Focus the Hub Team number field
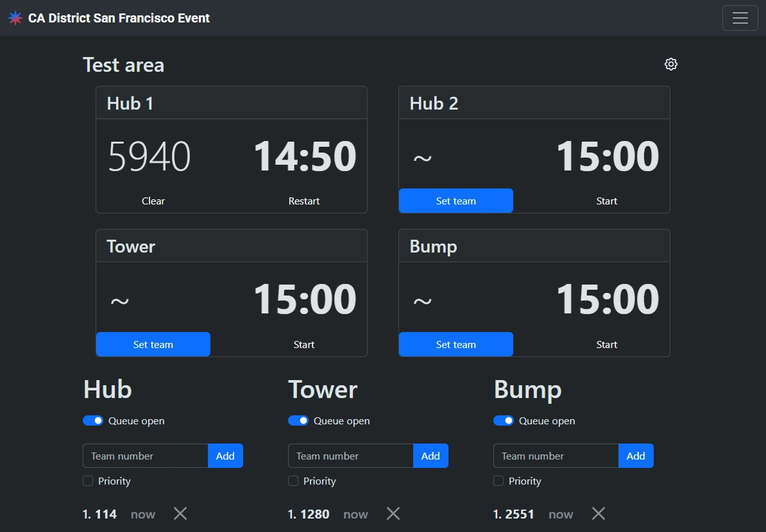Viewport: 766px width, 532px height. click(146, 456)
